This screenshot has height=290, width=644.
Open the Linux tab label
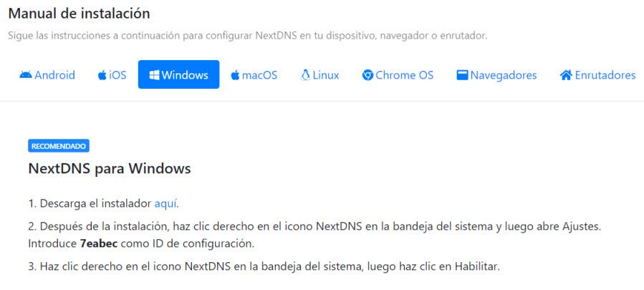(326, 75)
